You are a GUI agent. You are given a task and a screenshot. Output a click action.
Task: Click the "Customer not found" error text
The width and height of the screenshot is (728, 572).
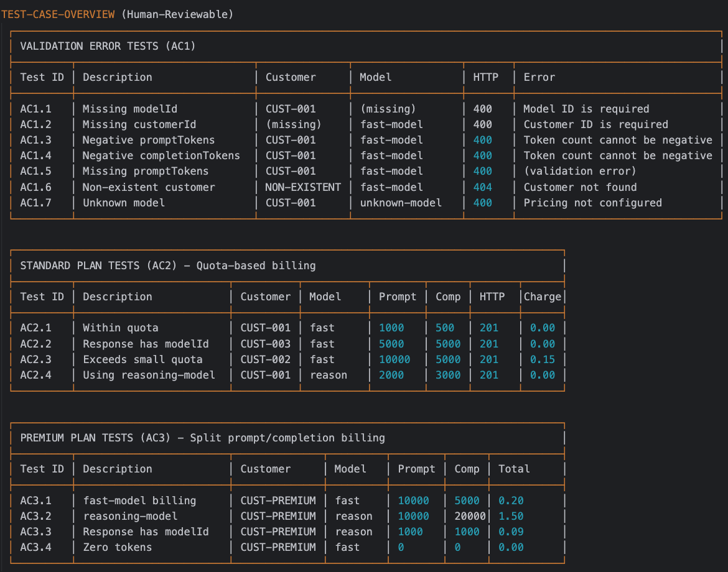(580, 187)
